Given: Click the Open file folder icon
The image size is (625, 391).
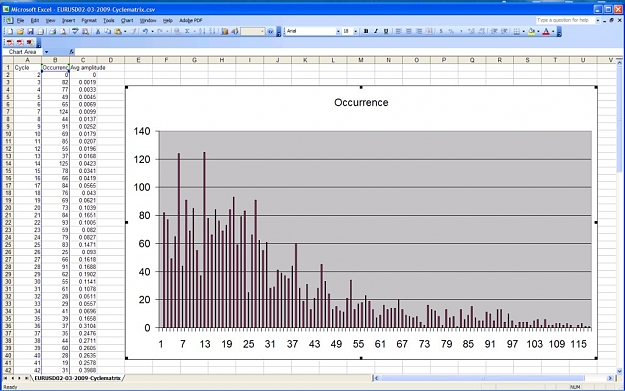Looking at the screenshot, I should (20, 31).
